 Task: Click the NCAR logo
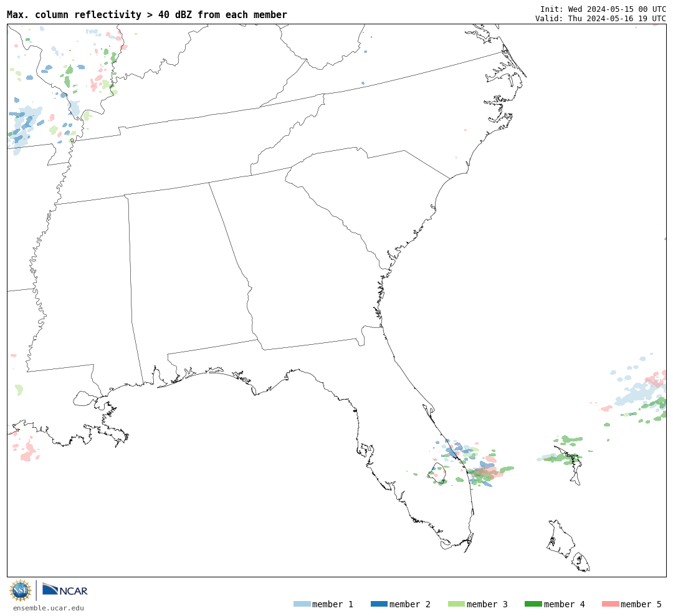coord(65,590)
